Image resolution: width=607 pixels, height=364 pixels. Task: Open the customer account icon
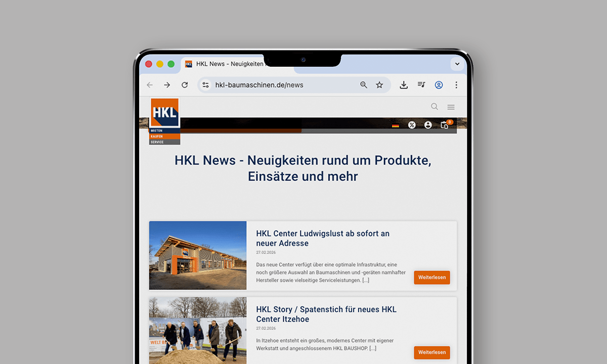(428, 125)
